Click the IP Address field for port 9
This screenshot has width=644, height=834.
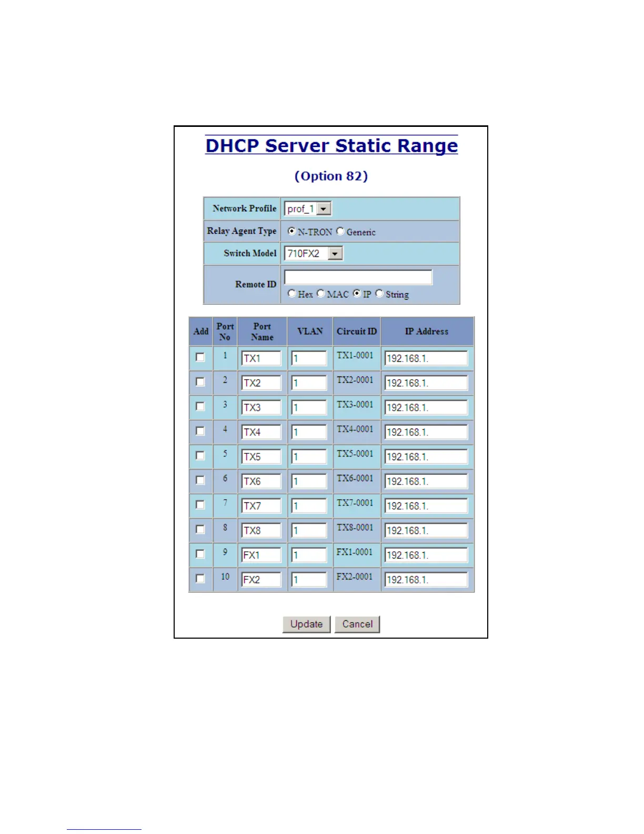(426, 555)
